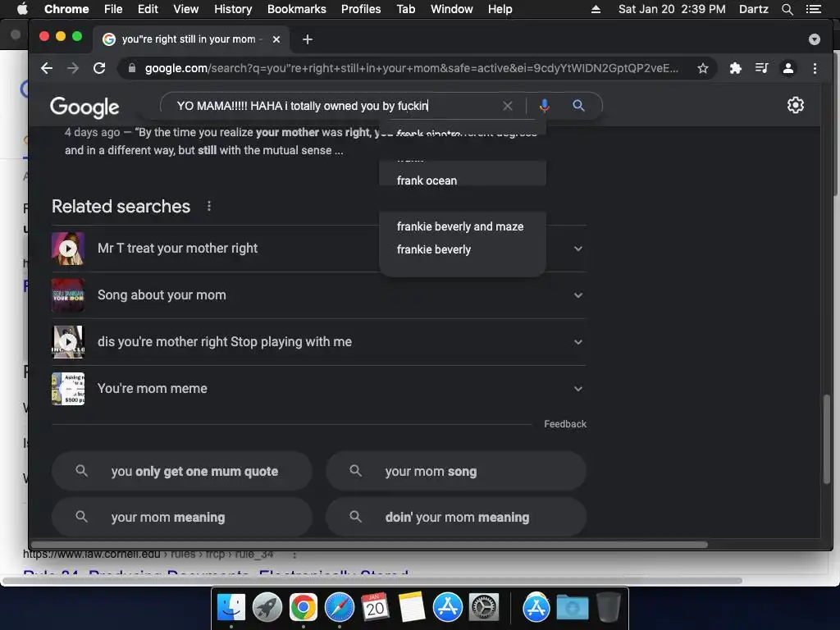
Task: Bookmark this page with the star
Action: coord(702,68)
